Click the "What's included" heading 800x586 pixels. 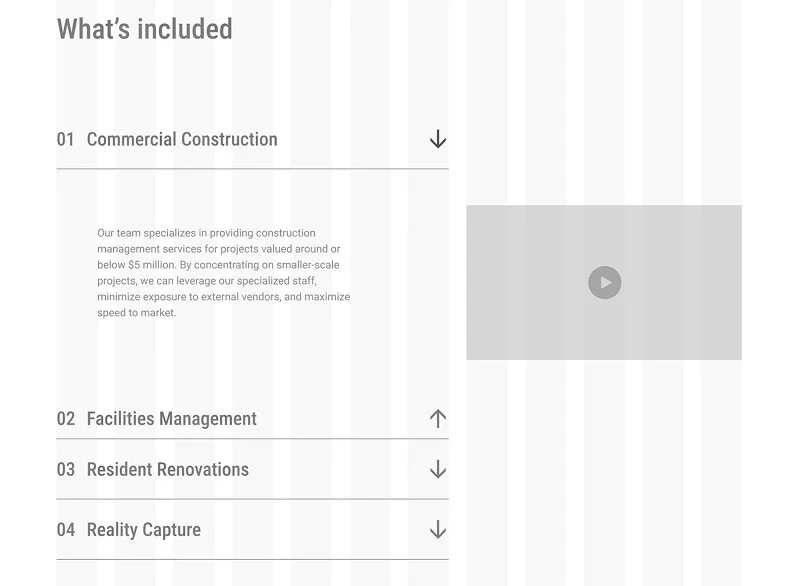145,29
